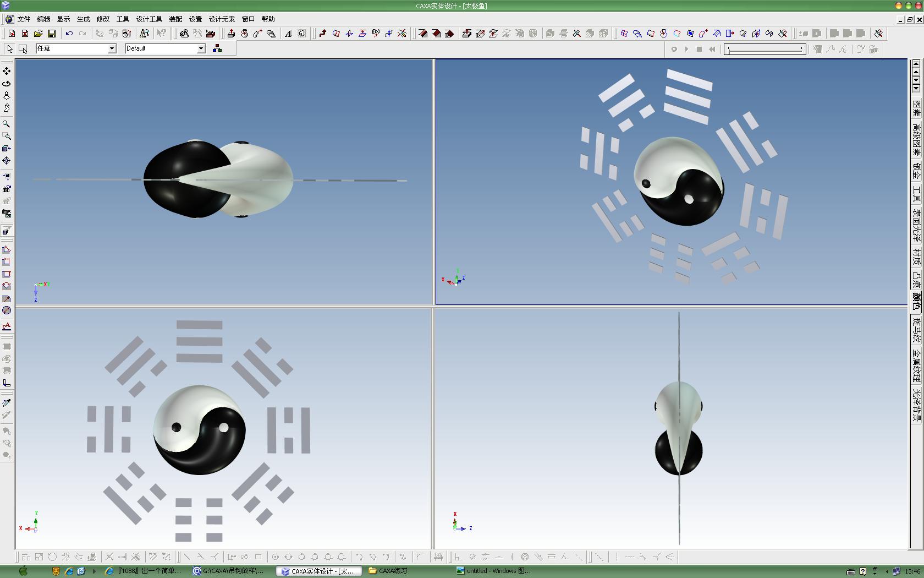Viewport: 924px width, 578px height.
Task: Open the 帮助 (Help) menu
Action: coord(268,19)
